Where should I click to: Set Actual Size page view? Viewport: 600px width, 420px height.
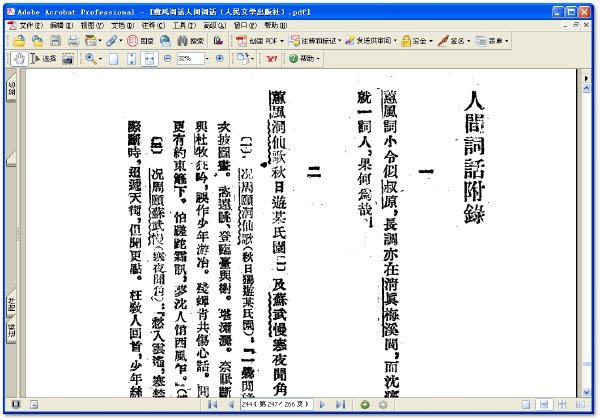(114, 59)
